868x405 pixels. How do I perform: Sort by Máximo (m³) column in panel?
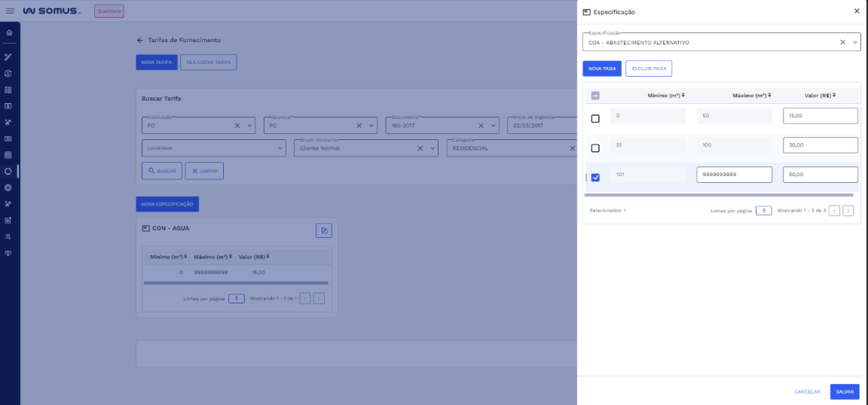tap(751, 96)
